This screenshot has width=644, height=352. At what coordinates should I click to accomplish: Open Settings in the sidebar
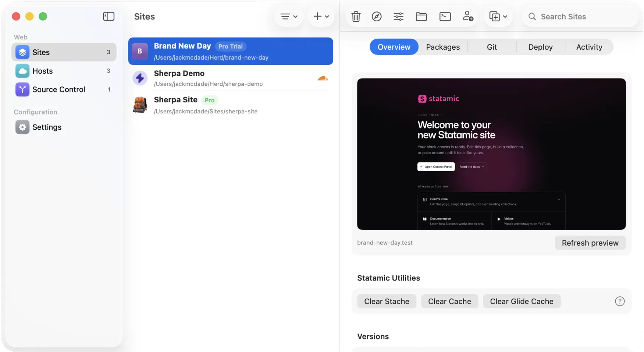64,127
